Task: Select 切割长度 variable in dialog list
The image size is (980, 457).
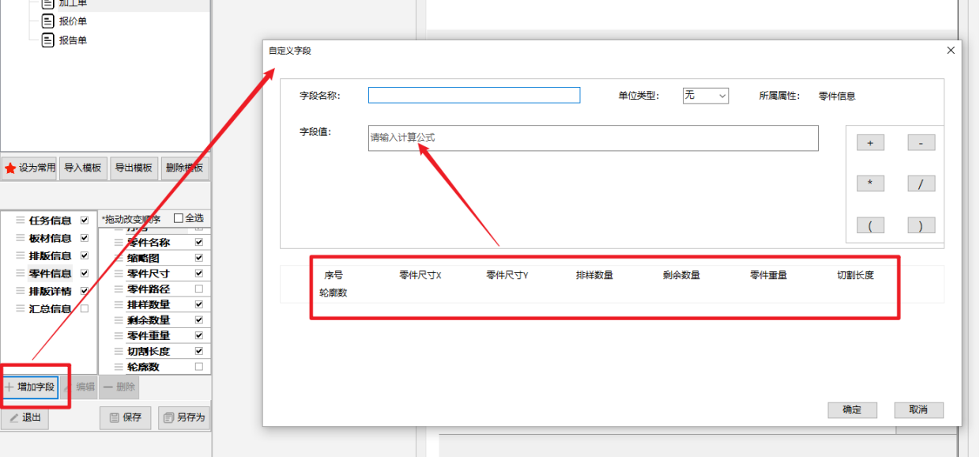Action: tap(855, 275)
